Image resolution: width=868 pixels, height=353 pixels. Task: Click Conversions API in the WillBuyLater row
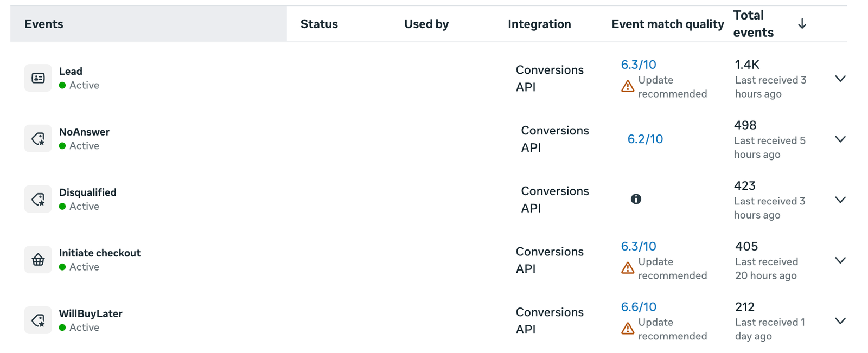click(x=550, y=320)
